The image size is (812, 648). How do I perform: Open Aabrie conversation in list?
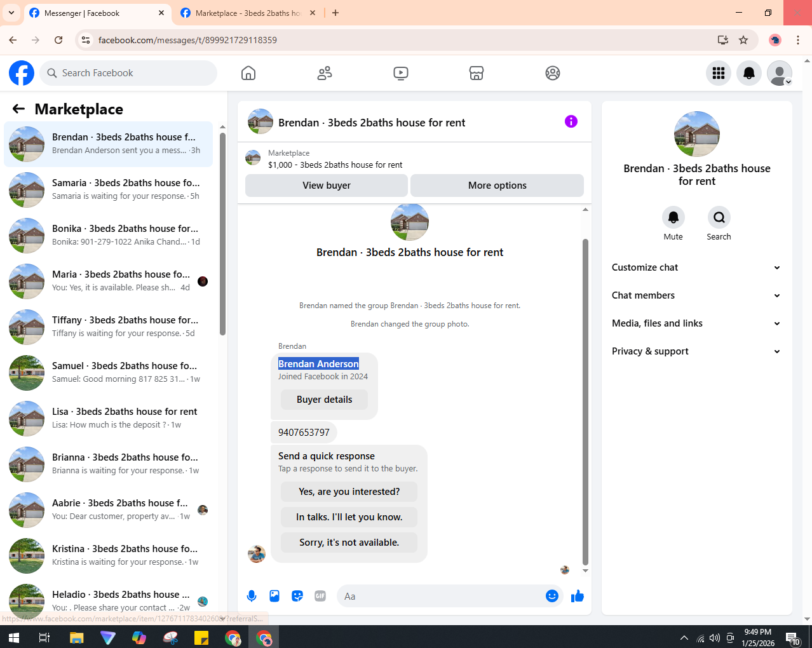coord(108,510)
